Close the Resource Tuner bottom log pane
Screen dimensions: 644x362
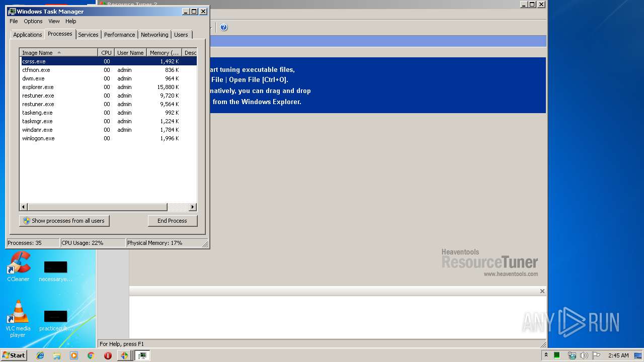point(542,291)
